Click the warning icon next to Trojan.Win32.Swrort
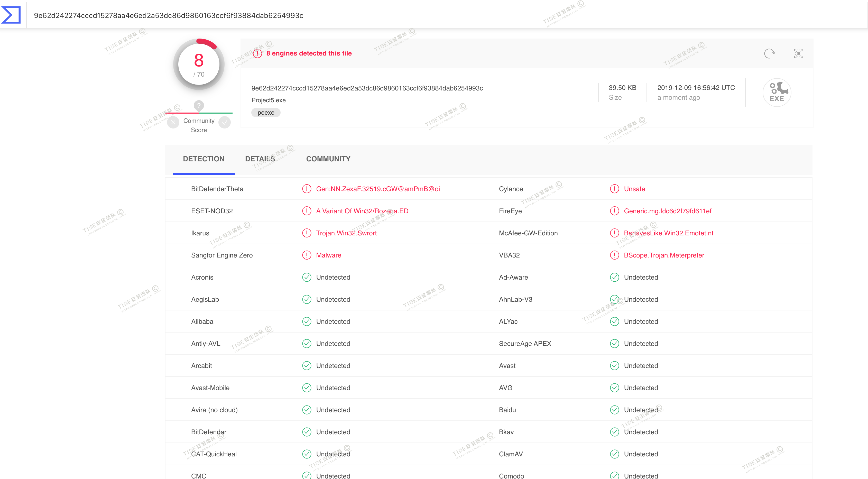The height and width of the screenshot is (479, 868). [307, 233]
